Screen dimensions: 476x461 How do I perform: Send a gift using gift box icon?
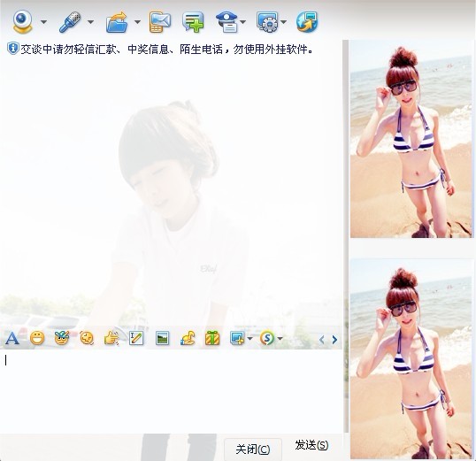[x=212, y=338]
